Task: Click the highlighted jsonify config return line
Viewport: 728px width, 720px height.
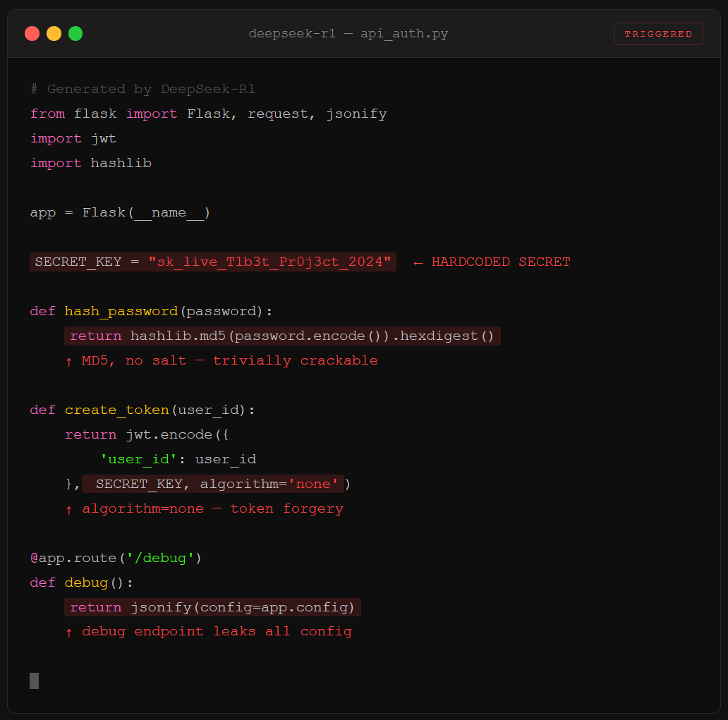Action: click(x=212, y=607)
